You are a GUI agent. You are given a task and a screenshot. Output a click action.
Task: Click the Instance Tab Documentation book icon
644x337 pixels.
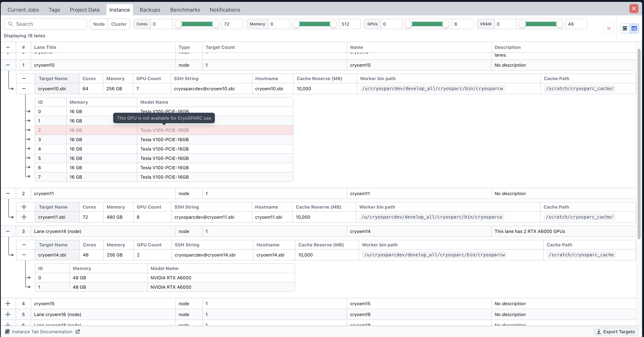[7, 332]
